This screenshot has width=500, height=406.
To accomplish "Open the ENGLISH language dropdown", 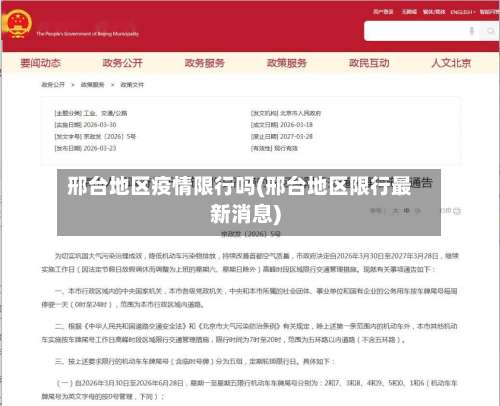I will [x=463, y=12].
